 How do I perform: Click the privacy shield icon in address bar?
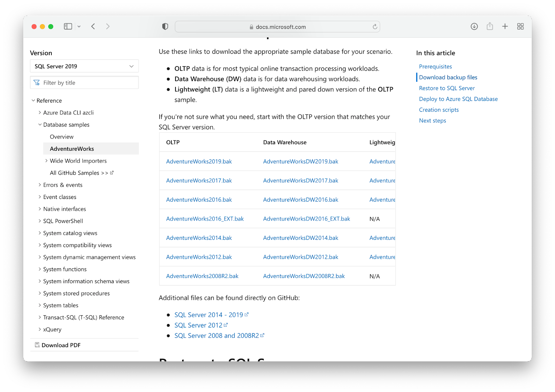[165, 26]
